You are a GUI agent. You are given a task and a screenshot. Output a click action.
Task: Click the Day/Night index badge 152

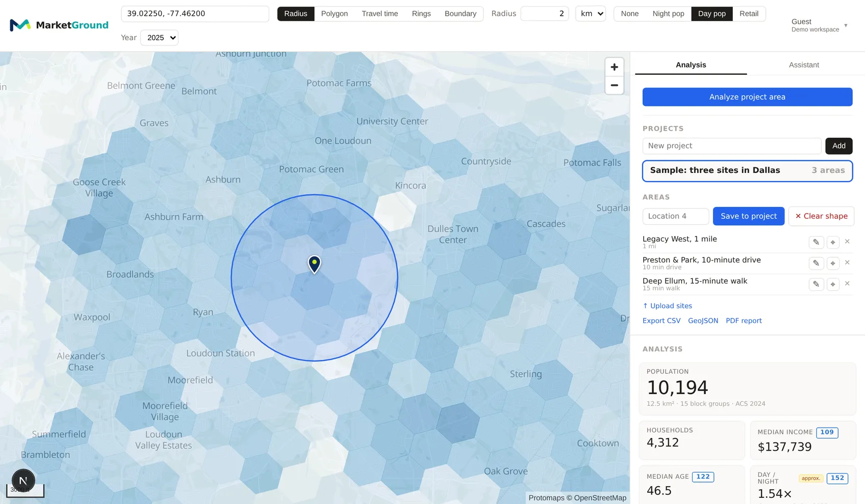(838, 478)
